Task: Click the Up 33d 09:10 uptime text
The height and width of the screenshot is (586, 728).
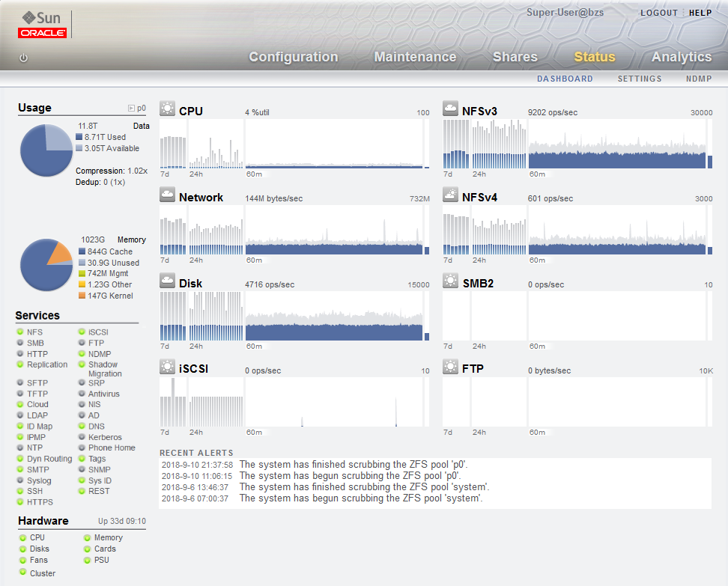Action: click(121, 521)
